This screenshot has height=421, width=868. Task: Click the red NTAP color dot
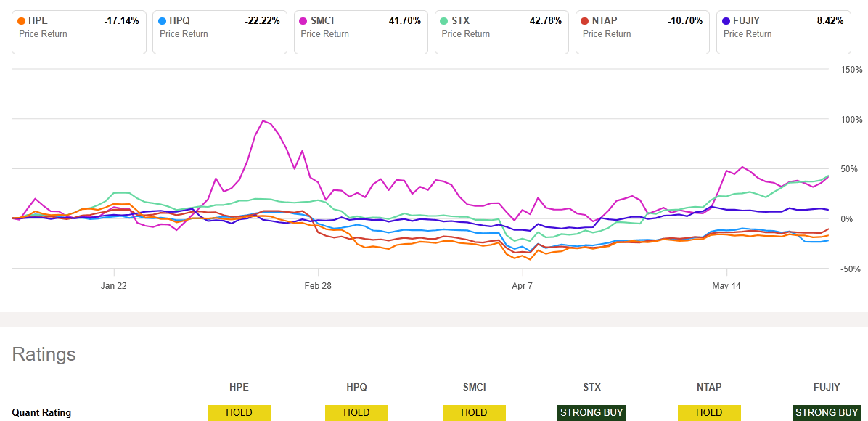(585, 21)
